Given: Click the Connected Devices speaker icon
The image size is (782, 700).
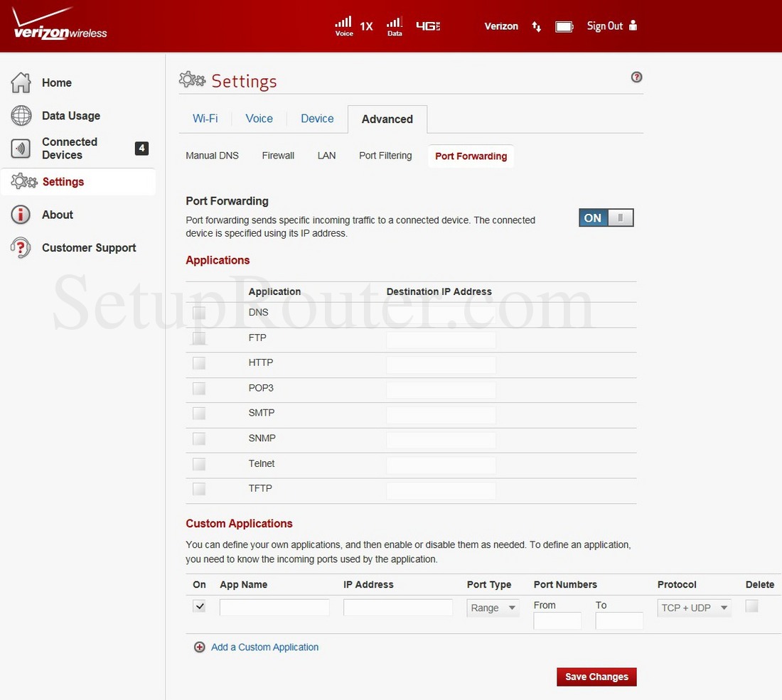Looking at the screenshot, I should click(21, 149).
